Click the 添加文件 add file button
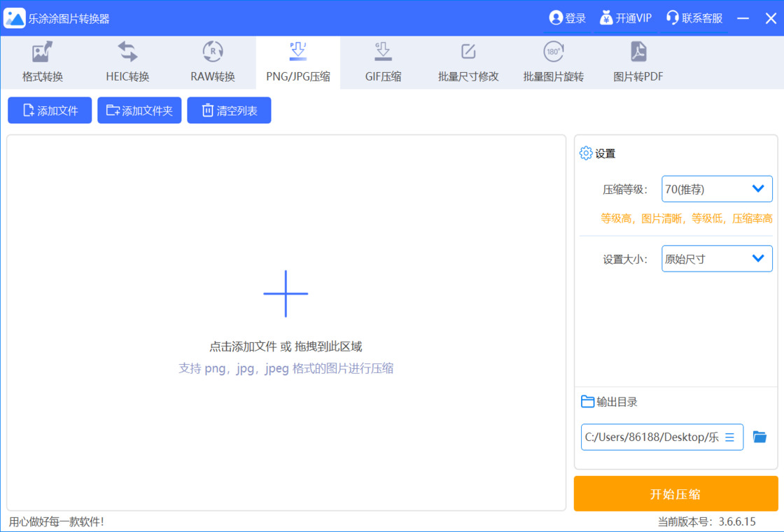The width and height of the screenshot is (784, 532). point(50,110)
